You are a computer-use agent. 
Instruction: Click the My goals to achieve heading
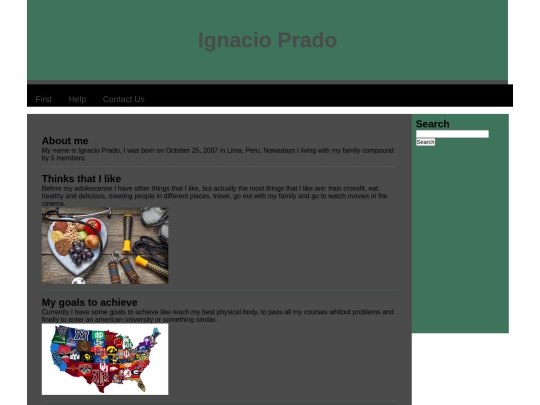pyautogui.click(x=90, y=302)
